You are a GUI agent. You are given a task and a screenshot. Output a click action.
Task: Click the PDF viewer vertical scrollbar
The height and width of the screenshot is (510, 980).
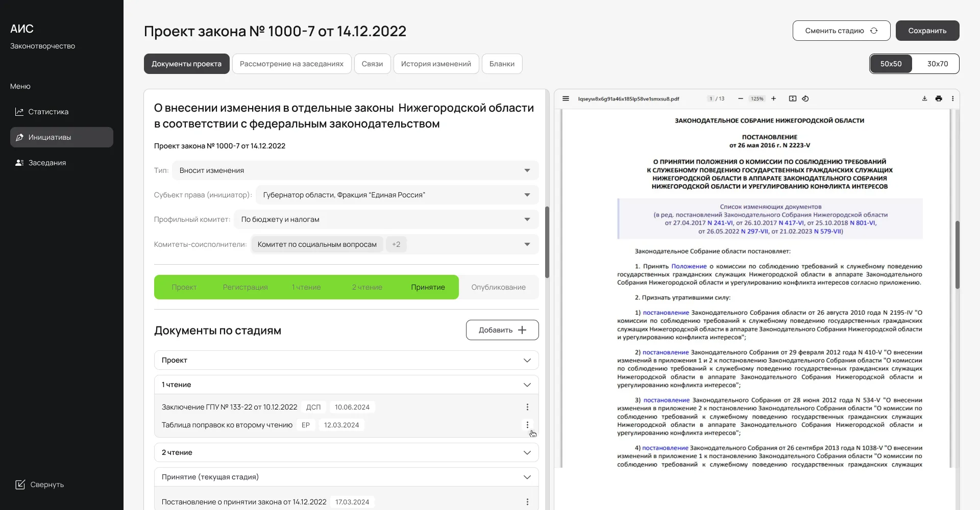tap(957, 255)
